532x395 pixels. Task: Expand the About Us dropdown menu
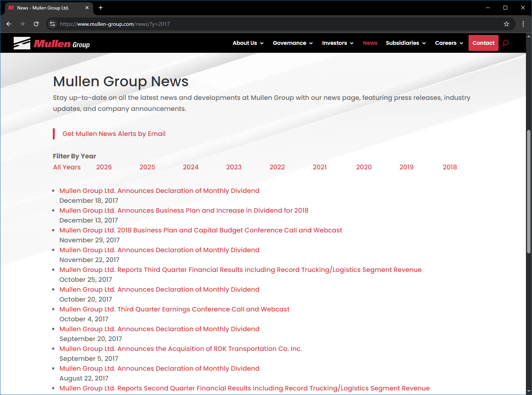point(248,43)
